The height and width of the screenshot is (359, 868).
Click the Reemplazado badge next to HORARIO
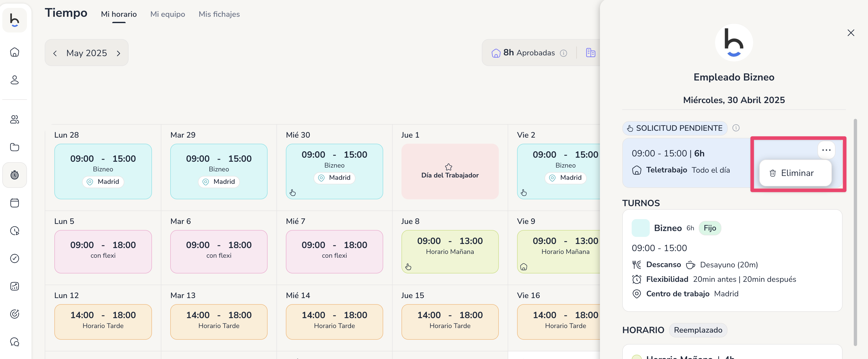pos(698,330)
